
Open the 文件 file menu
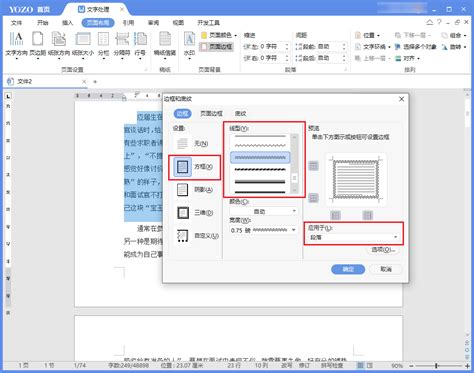pyautogui.click(x=16, y=23)
